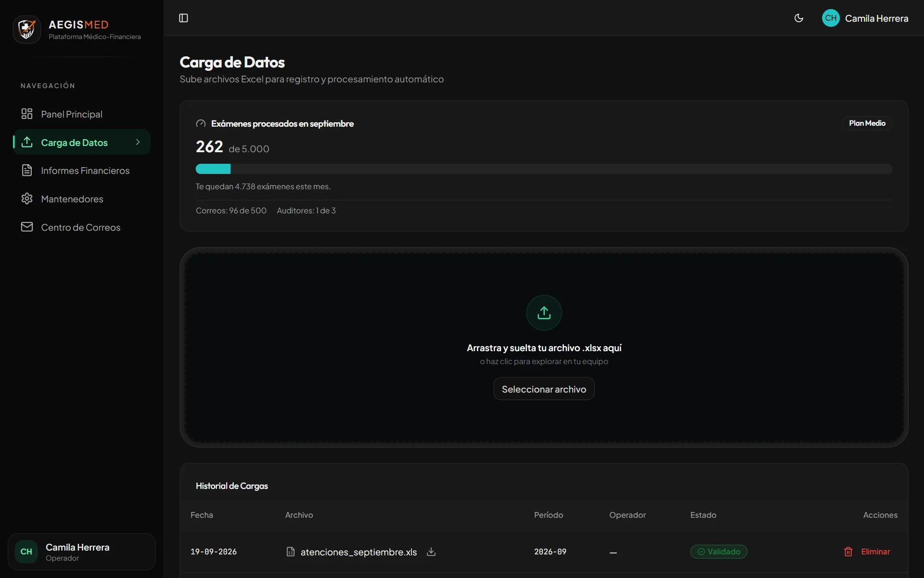Click the Carga de Datos page title
Viewport: 924px width, 578px height.
click(232, 62)
